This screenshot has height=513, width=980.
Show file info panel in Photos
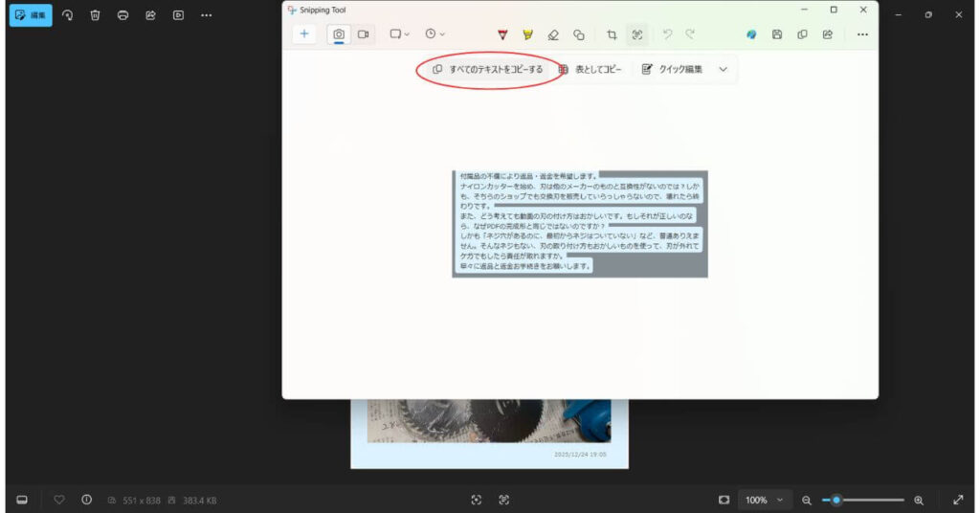pyautogui.click(x=86, y=500)
